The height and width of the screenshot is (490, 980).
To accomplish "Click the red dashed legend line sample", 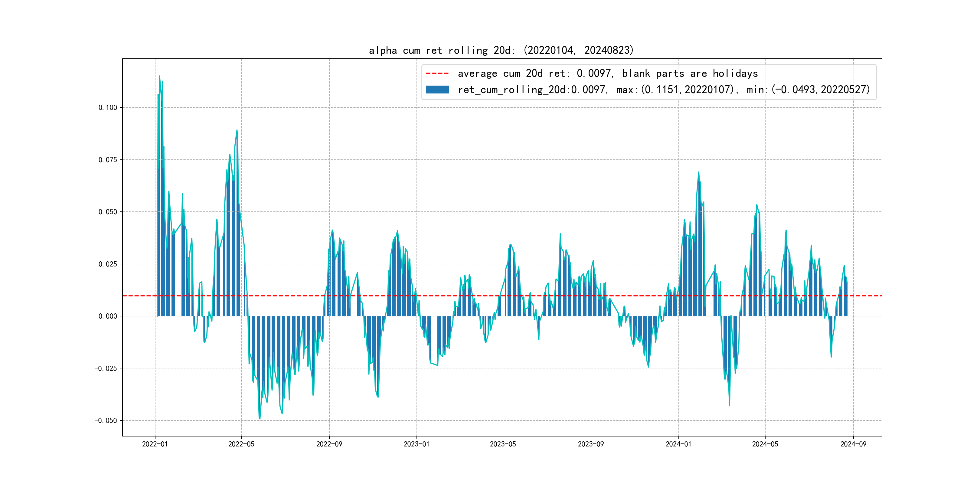I will [x=437, y=73].
